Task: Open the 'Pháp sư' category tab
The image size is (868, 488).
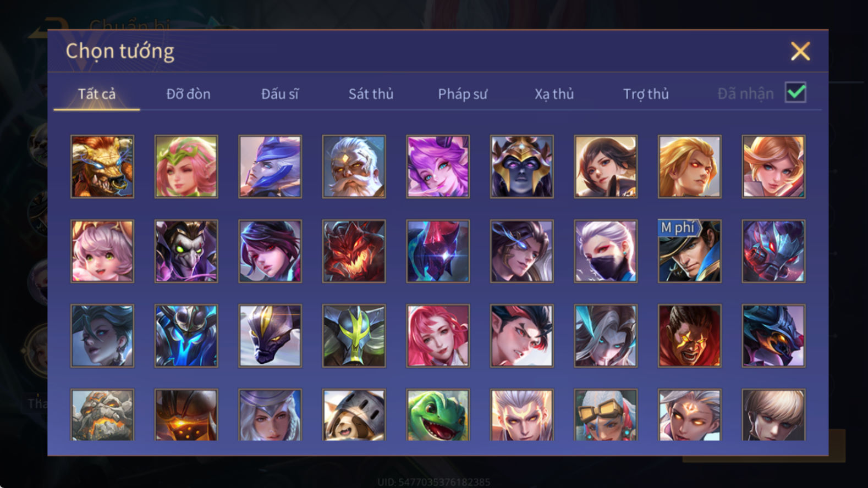Action: 463,94
